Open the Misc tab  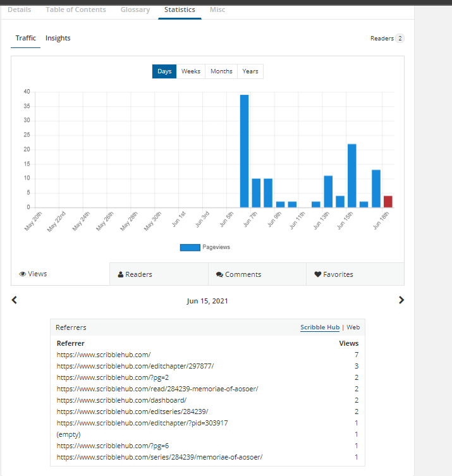[217, 9]
